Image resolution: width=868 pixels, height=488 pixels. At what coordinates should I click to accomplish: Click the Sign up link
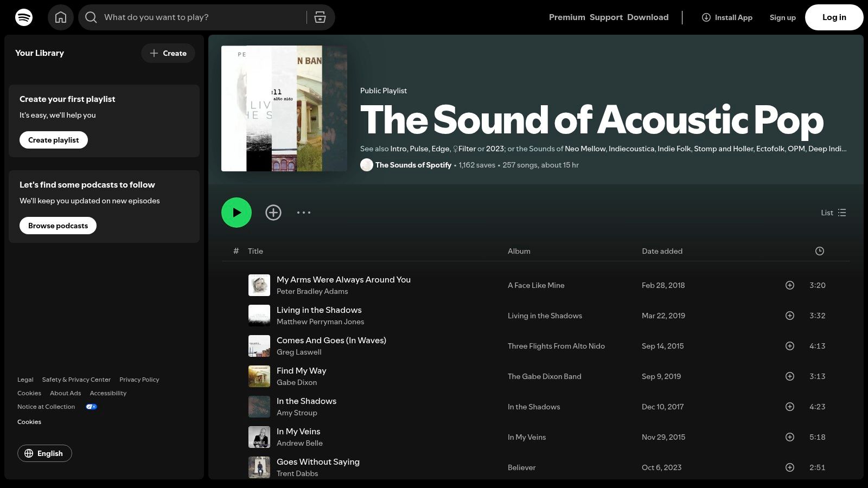(782, 17)
